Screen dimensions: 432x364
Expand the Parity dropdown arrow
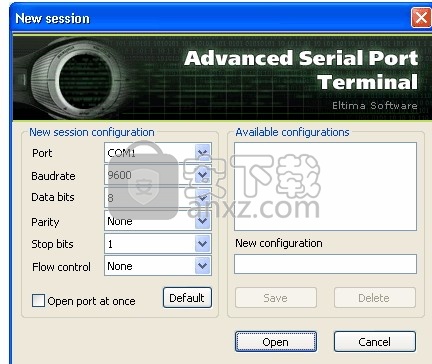click(x=203, y=221)
